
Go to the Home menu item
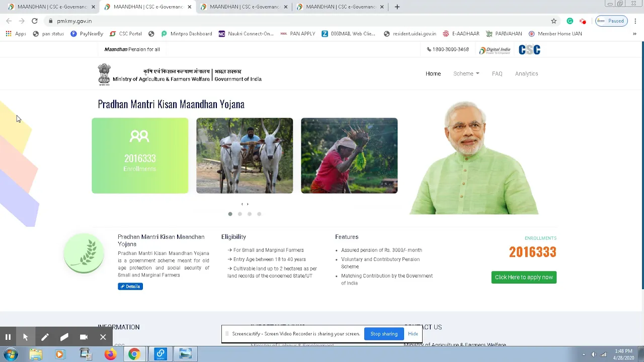coord(433,73)
